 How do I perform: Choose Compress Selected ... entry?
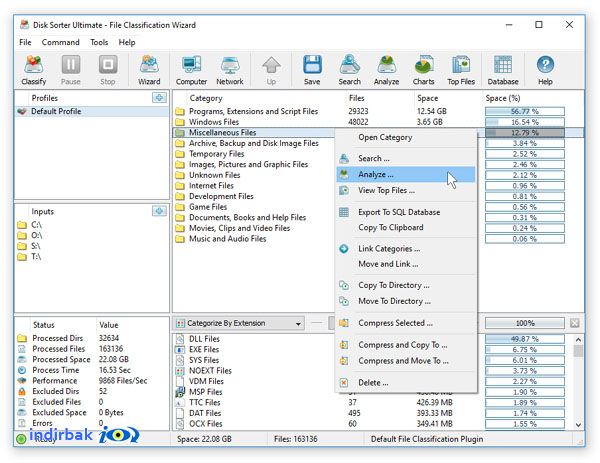[406, 323]
